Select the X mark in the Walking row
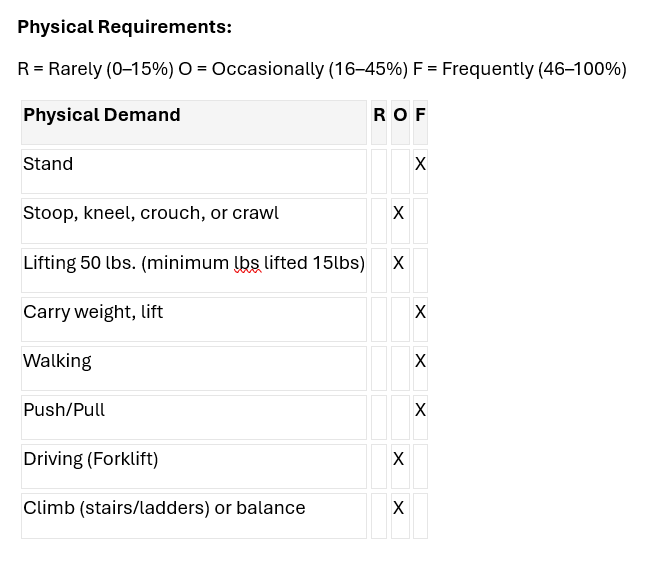 (420, 361)
